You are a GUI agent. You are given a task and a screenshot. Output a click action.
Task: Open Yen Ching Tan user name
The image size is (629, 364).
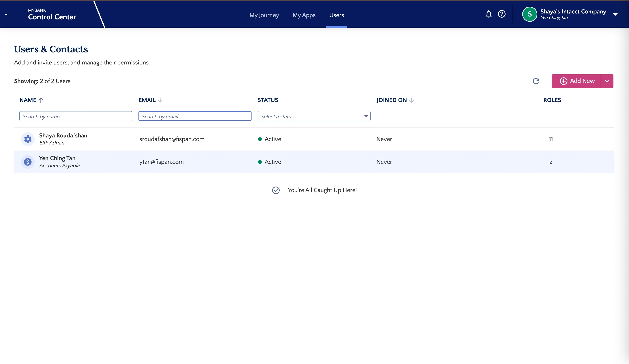point(57,158)
